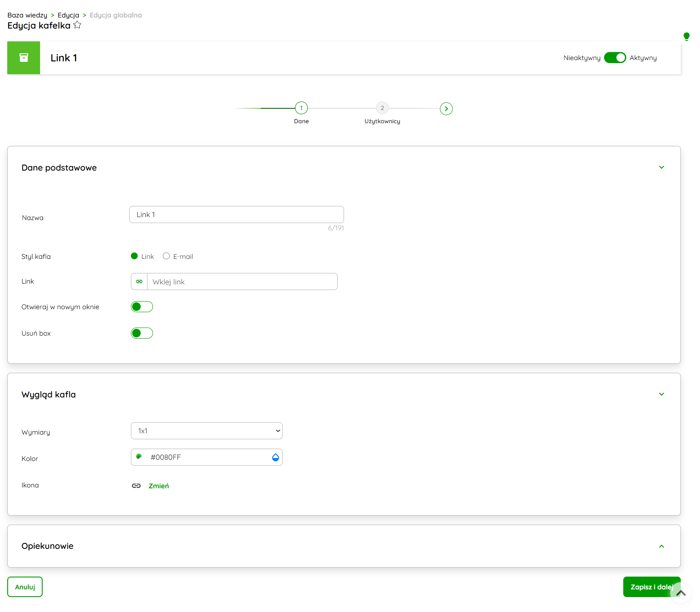The height and width of the screenshot is (612, 700).
Task: Open the Wymiary dropdown
Action: click(206, 431)
